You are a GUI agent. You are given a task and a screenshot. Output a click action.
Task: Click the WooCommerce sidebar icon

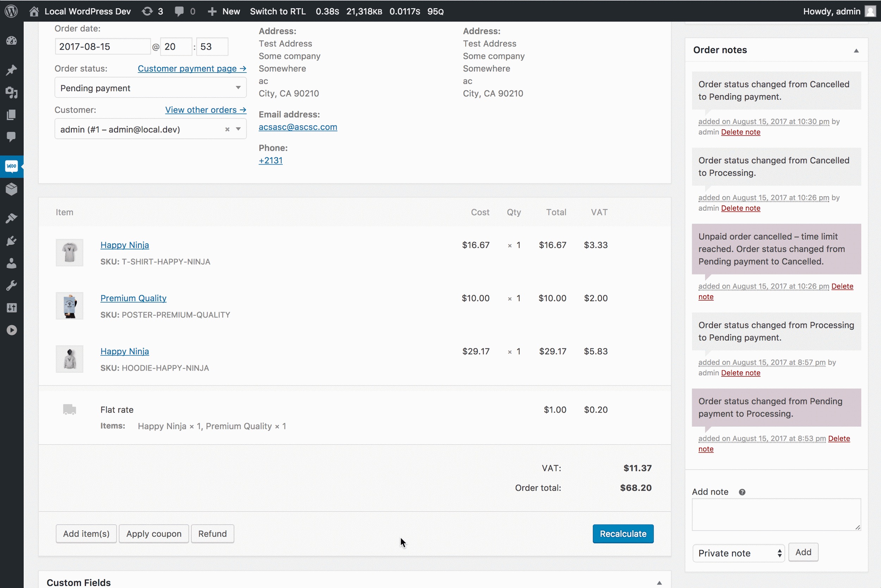(11, 166)
